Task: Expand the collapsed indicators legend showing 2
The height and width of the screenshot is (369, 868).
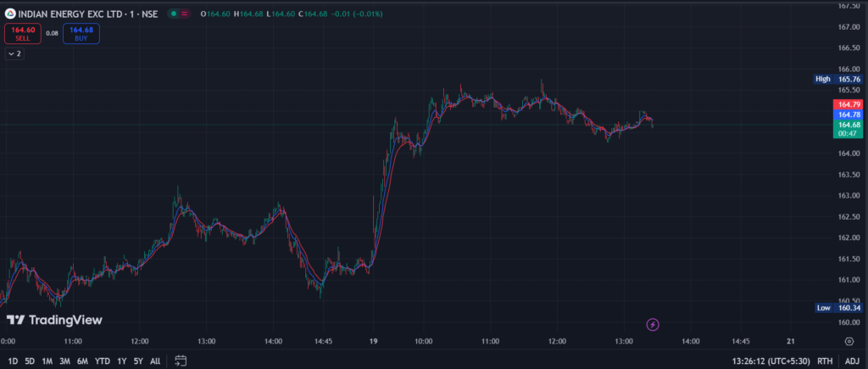Action: coord(14,53)
